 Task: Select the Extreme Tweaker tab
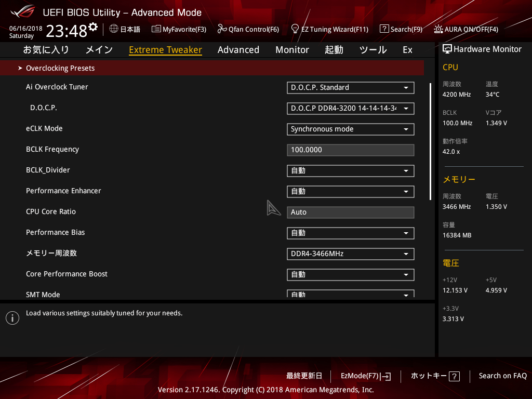pos(166,50)
